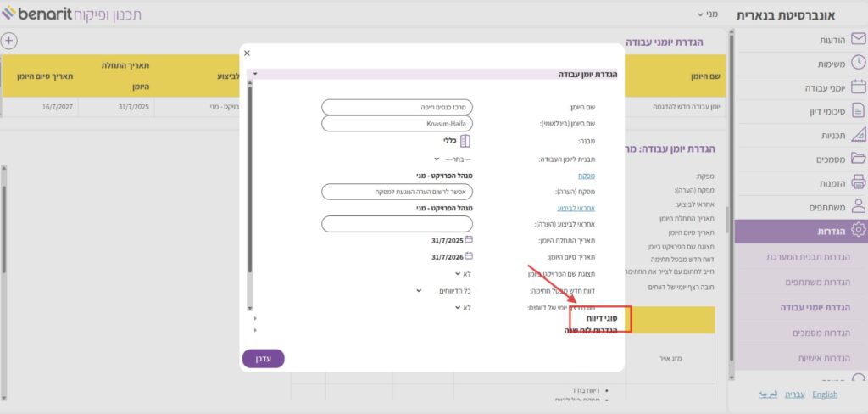
Task: Switch language via the English link
Action: [824, 394]
